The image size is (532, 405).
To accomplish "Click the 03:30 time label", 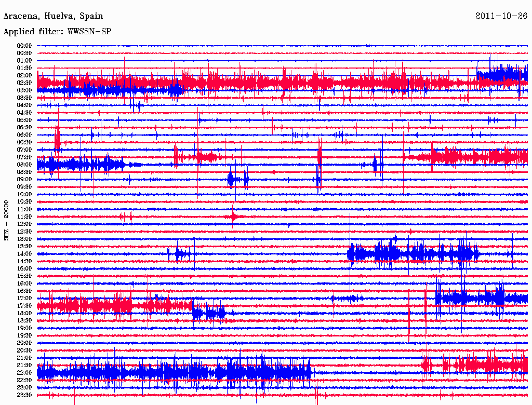I will click(24, 98).
